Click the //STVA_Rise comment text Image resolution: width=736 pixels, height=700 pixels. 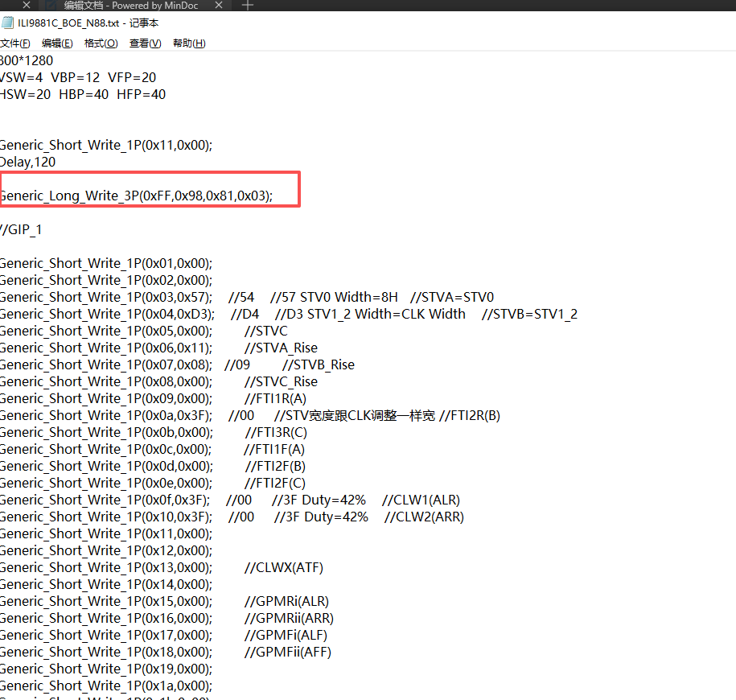[x=281, y=348]
